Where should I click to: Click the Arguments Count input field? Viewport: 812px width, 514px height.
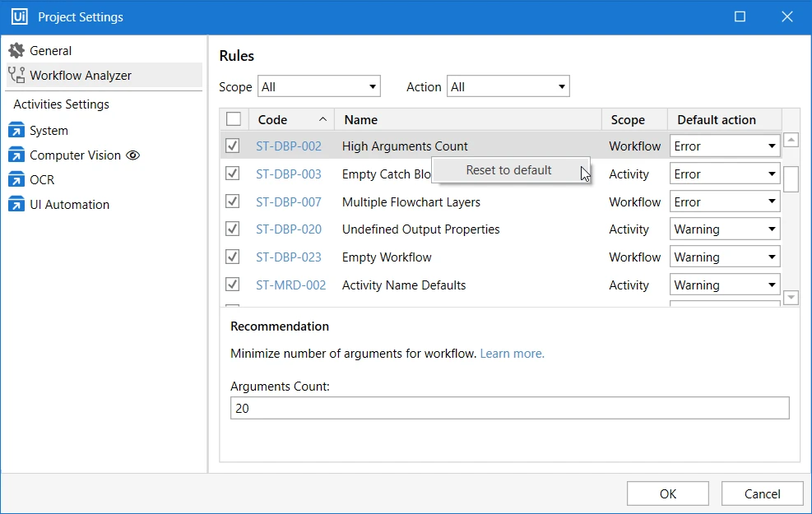tap(509, 408)
